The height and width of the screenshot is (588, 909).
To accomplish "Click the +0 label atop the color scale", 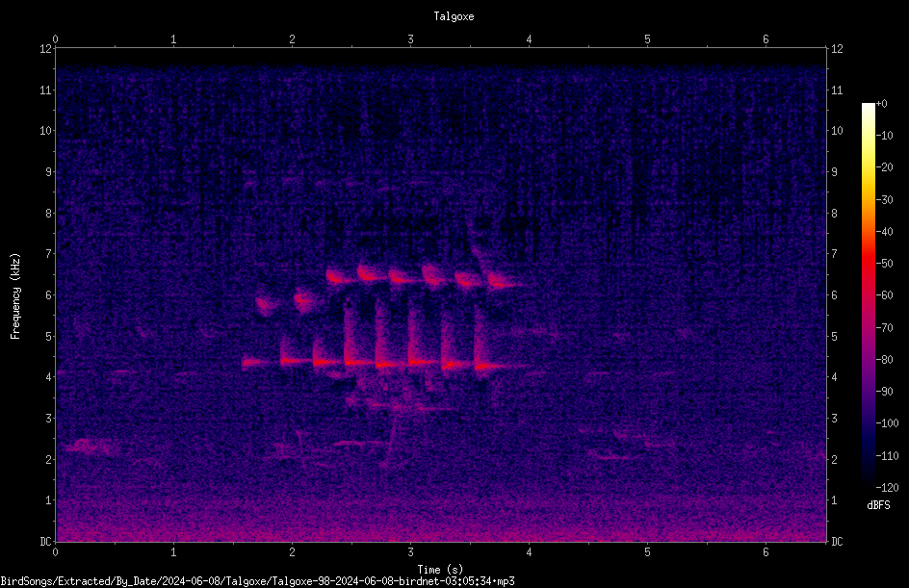I will 881,104.
